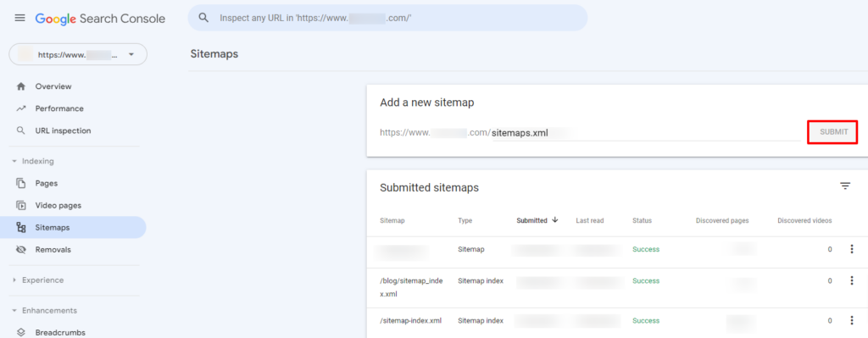Screen dimensions: 868x338
Task: Open the hamburger main menu
Action: [20, 19]
